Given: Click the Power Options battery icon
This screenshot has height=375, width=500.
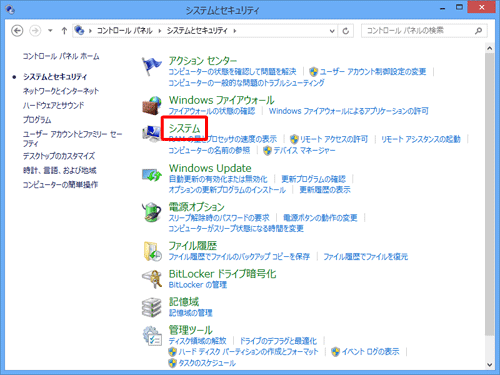Looking at the screenshot, I should click(x=151, y=212).
